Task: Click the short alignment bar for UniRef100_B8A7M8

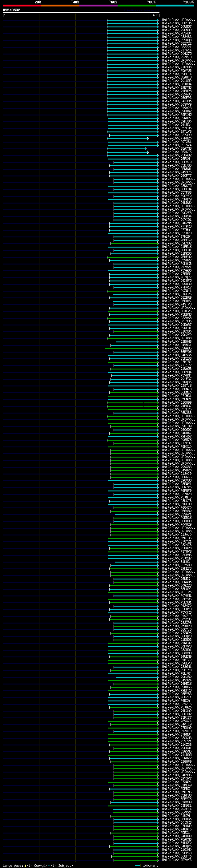Action: [127, 149]
